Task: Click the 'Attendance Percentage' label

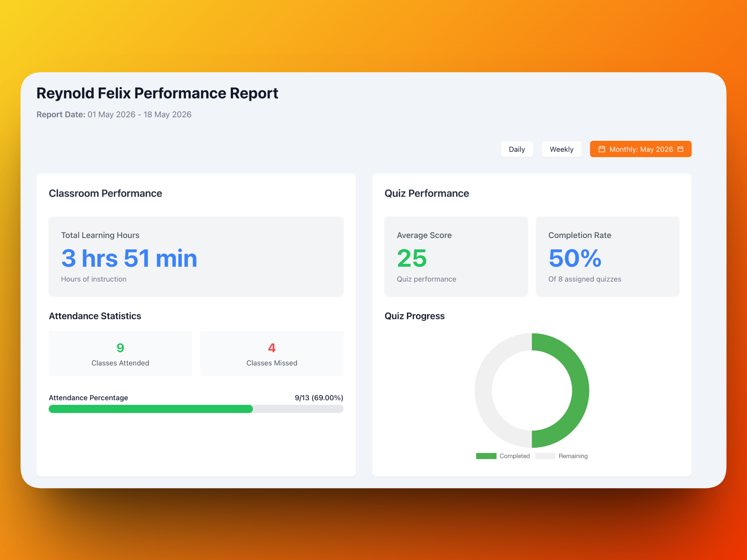Action: (x=88, y=397)
